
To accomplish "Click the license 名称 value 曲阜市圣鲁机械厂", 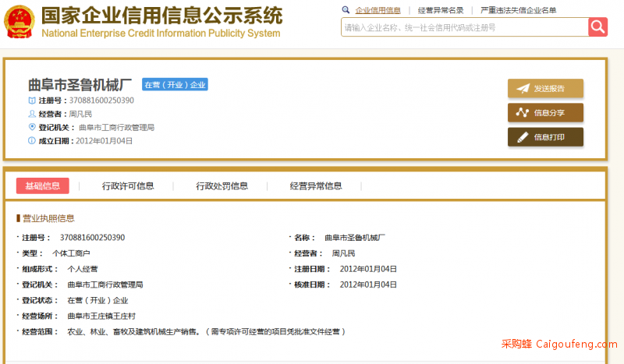I will 355,238.
